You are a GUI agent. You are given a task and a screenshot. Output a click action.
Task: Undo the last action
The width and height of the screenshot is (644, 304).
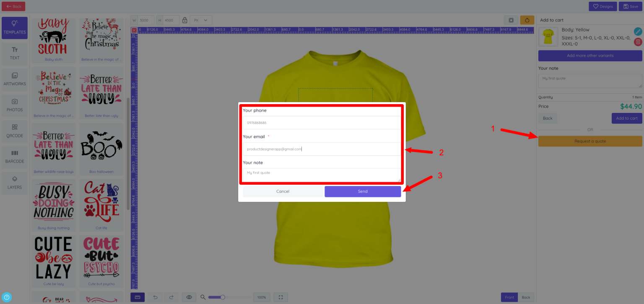(x=155, y=297)
